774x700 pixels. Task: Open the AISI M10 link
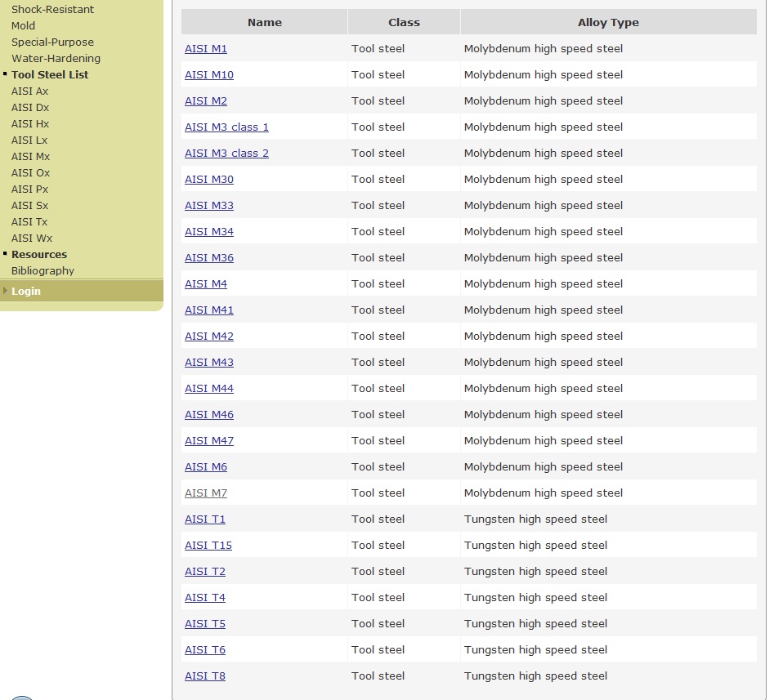209,75
